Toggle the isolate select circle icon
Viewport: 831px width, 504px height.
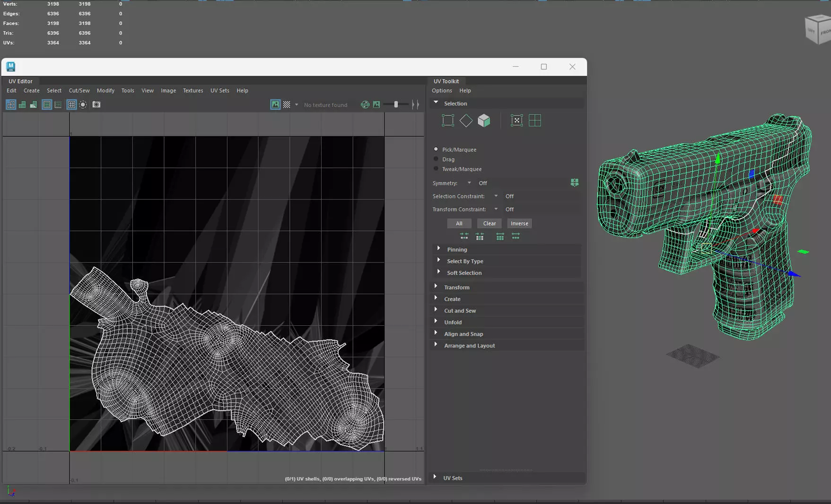[x=83, y=104]
